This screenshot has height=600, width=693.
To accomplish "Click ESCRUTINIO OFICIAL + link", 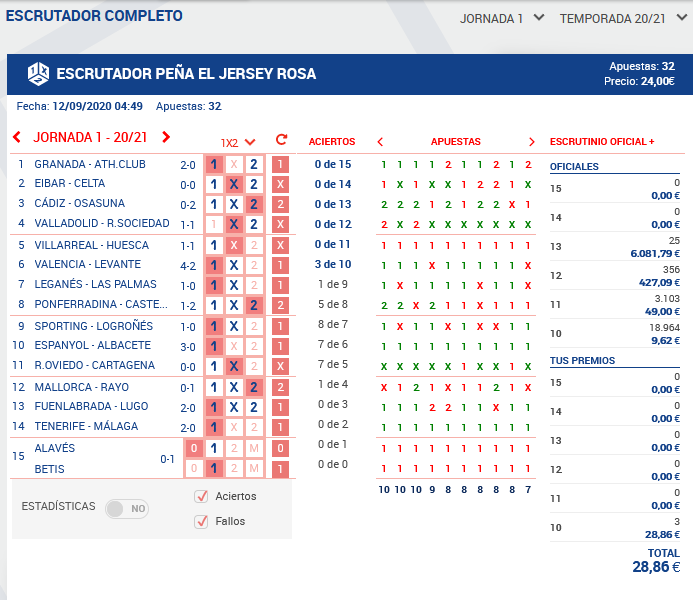I will click(x=602, y=142).
